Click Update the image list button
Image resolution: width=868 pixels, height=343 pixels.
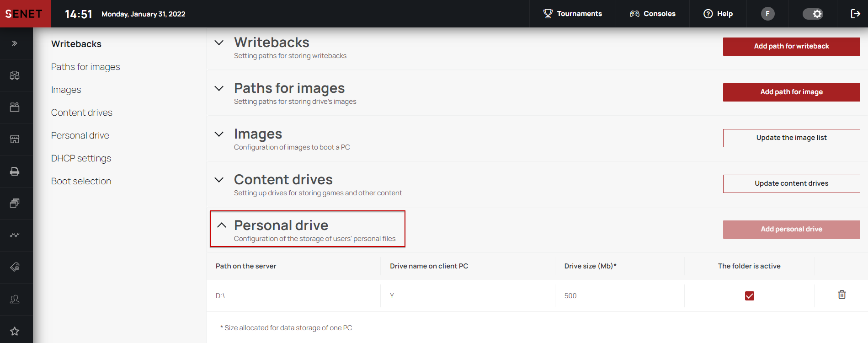pyautogui.click(x=791, y=138)
